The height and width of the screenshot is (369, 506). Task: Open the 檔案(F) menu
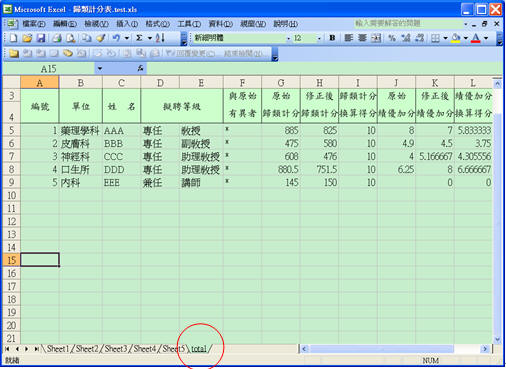pyautogui.click(x=33, y=24)
